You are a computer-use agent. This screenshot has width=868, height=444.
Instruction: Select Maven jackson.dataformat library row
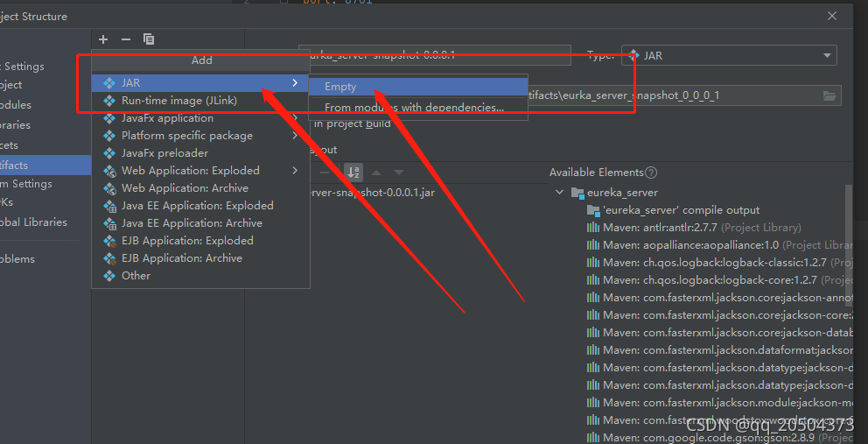tap(727, 350)
